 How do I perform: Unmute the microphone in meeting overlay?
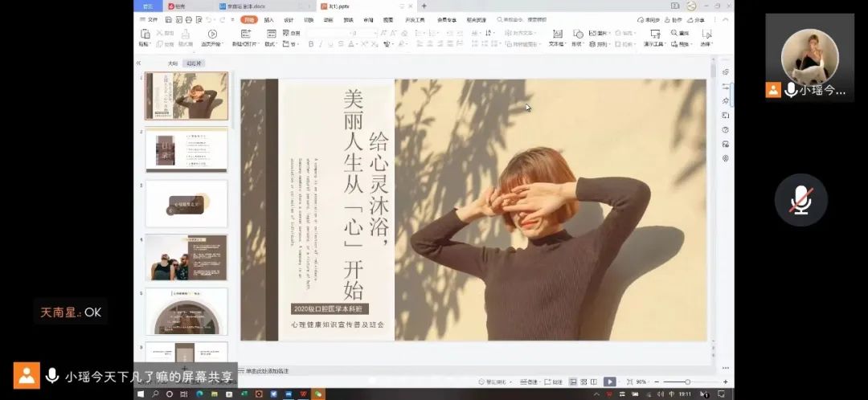800,200
